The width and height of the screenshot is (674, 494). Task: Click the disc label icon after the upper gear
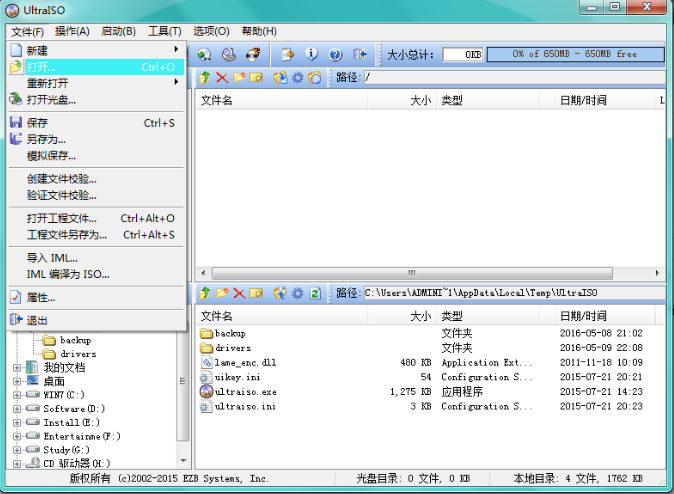point(315,77)
